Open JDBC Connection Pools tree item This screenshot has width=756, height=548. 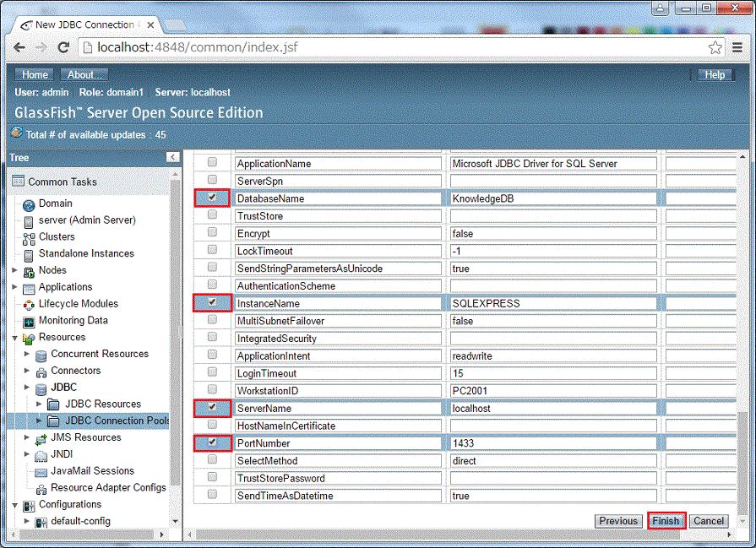[117, 420]
